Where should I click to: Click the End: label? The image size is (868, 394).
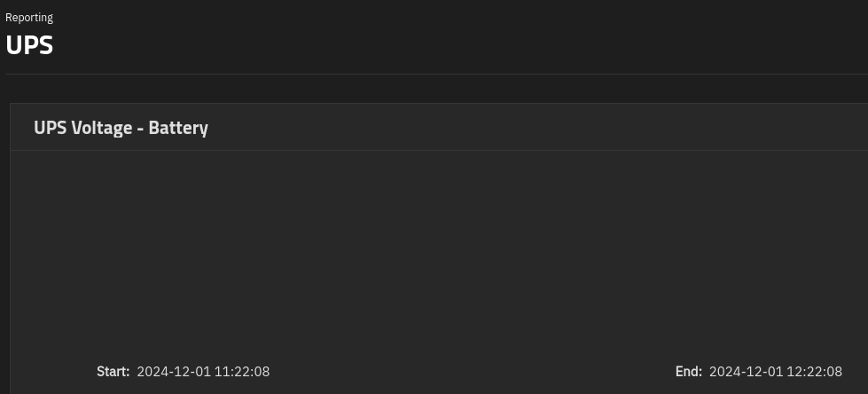tap(689, 371)
